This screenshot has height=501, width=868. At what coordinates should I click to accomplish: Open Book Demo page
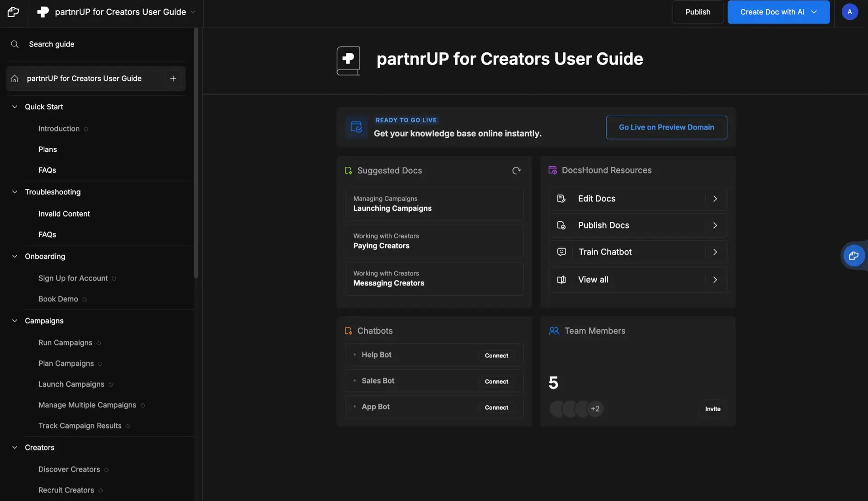(x=58, y=299)
